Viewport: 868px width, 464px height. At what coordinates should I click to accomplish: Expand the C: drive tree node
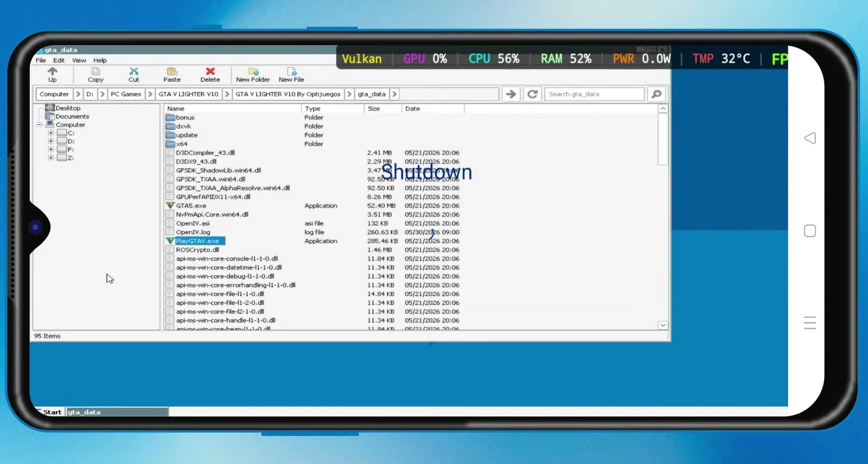point(51,133)
